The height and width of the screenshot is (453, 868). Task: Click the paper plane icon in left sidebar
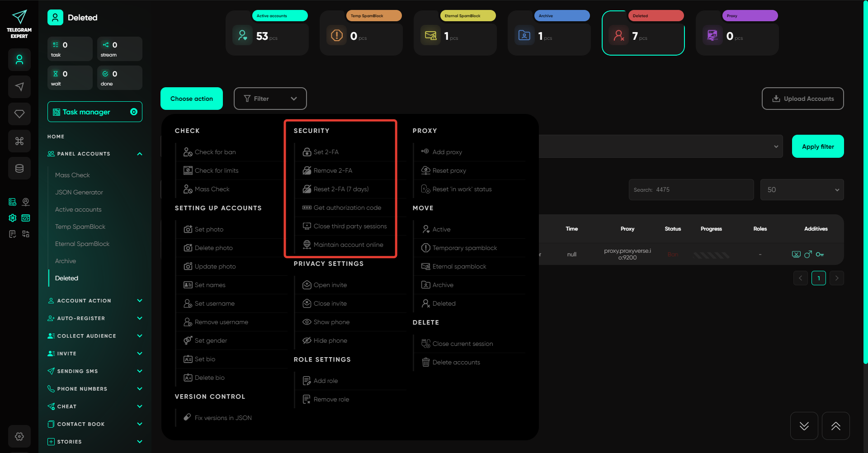(x=19, y=87)
